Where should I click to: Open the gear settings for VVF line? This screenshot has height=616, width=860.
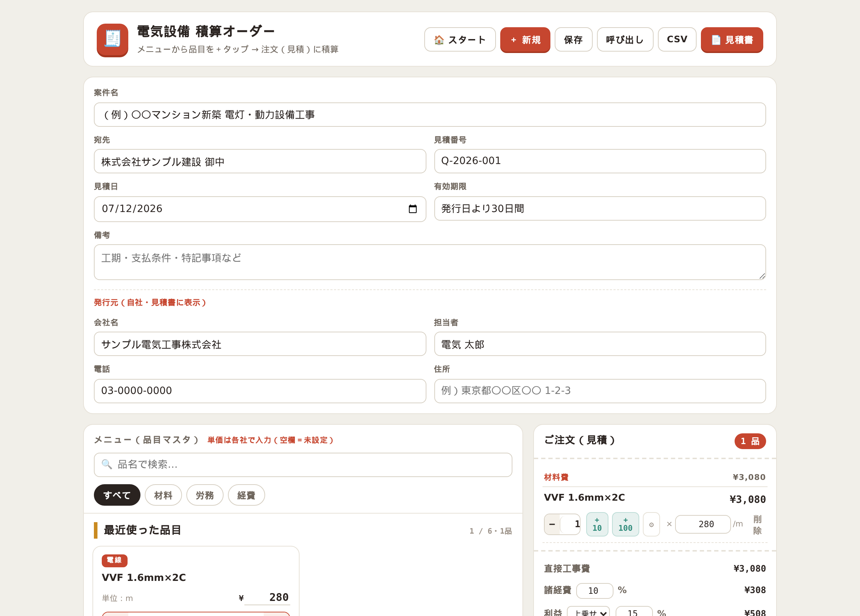click(651, 524)
